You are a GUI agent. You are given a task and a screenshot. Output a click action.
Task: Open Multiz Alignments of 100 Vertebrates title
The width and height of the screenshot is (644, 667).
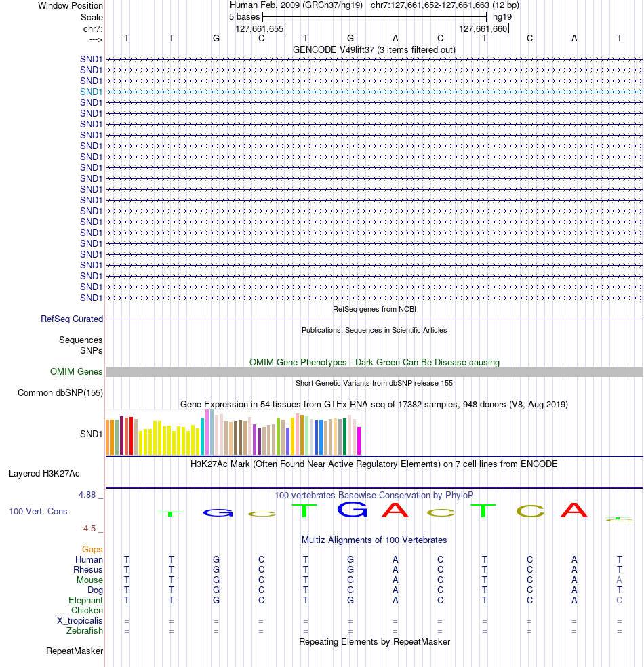coord(374,540)
